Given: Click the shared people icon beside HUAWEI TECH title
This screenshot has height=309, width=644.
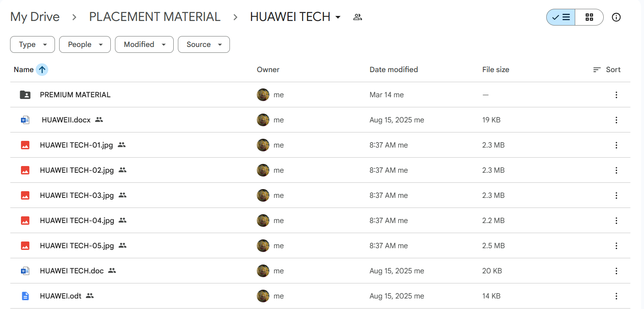Looking at the screenshot, I should point(357,17).
